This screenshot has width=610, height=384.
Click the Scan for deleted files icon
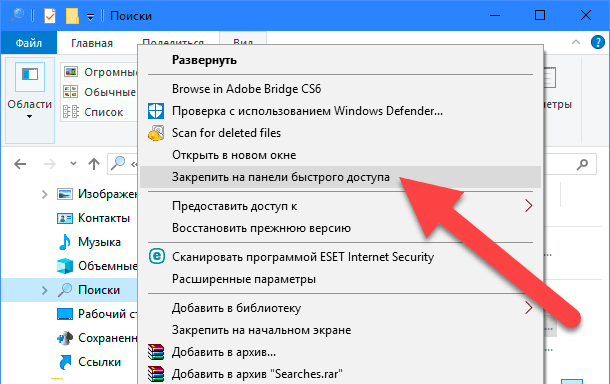(156, 133)
